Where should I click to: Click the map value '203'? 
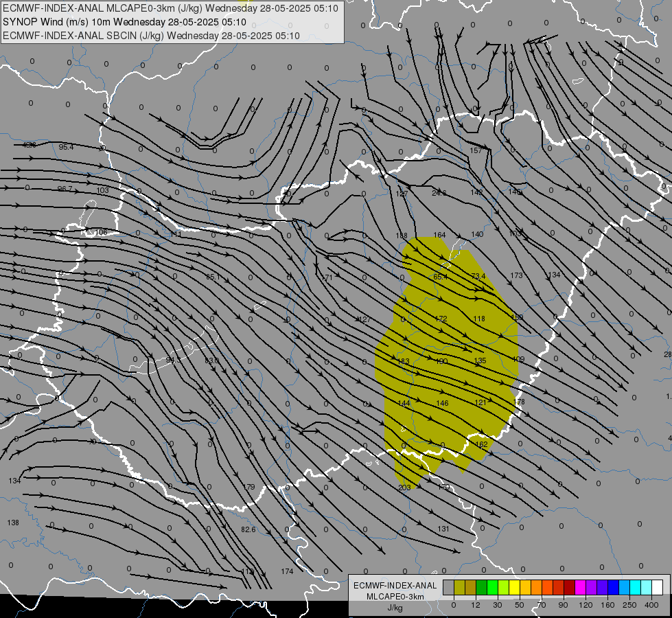404,488
